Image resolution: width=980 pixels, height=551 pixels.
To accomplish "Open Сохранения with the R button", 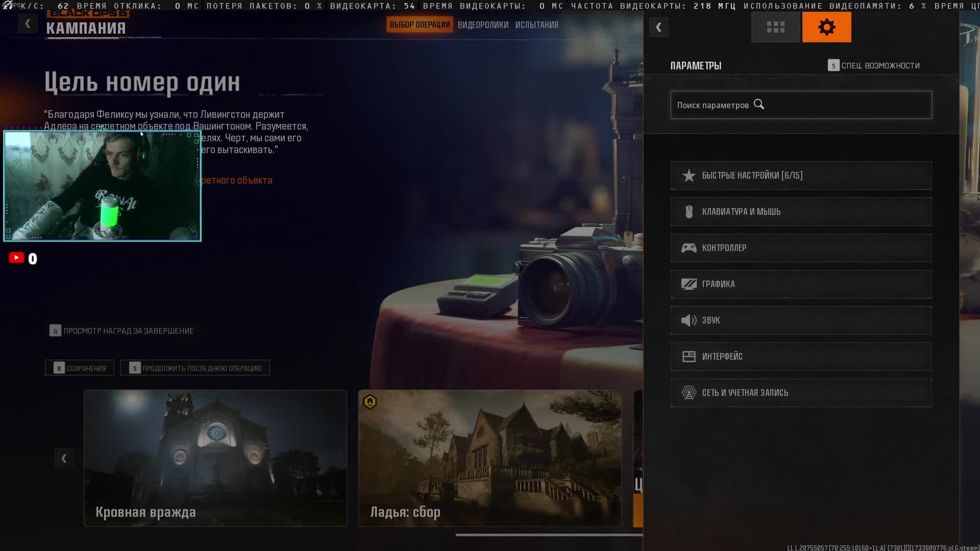I will tap(79, 367).
